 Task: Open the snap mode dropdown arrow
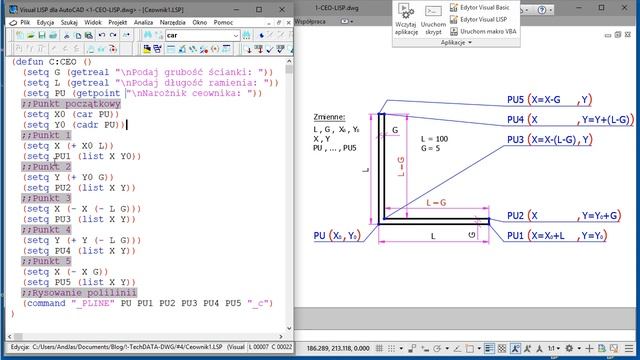401,349
